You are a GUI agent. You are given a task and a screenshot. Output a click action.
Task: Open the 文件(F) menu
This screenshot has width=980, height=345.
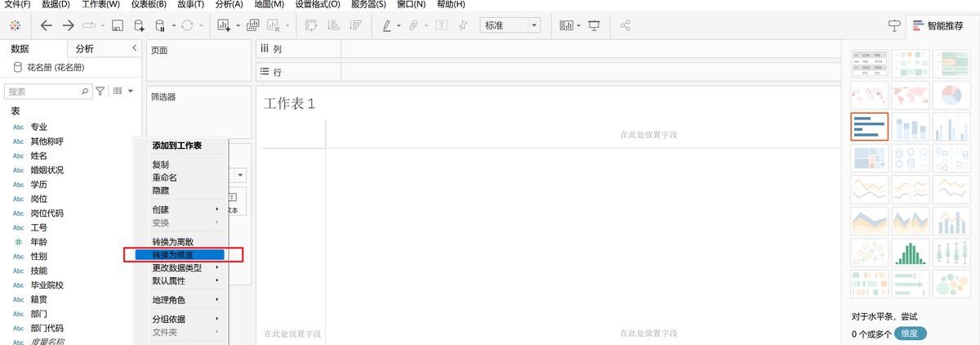pyautogui.click(x=17, y=4)
